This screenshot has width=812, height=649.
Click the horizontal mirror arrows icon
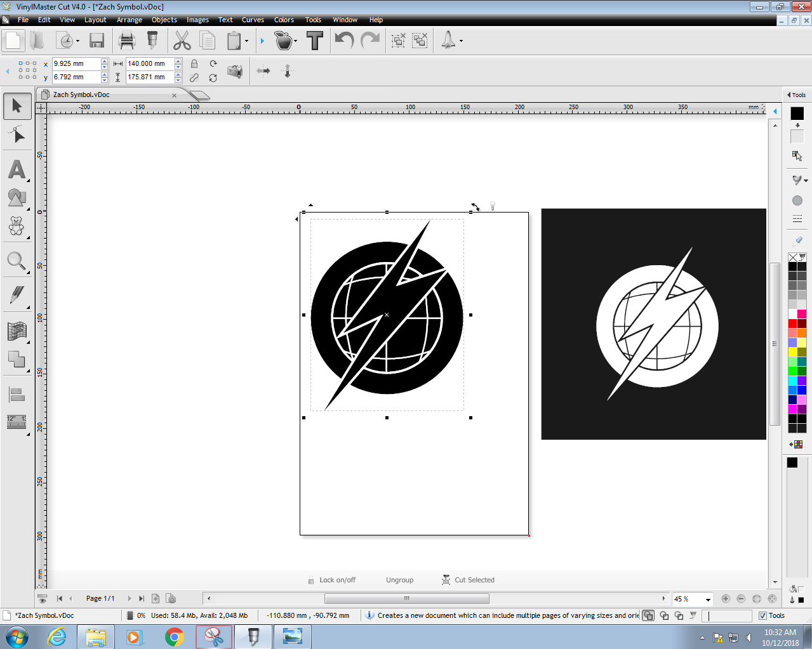(x=263, y=71)
